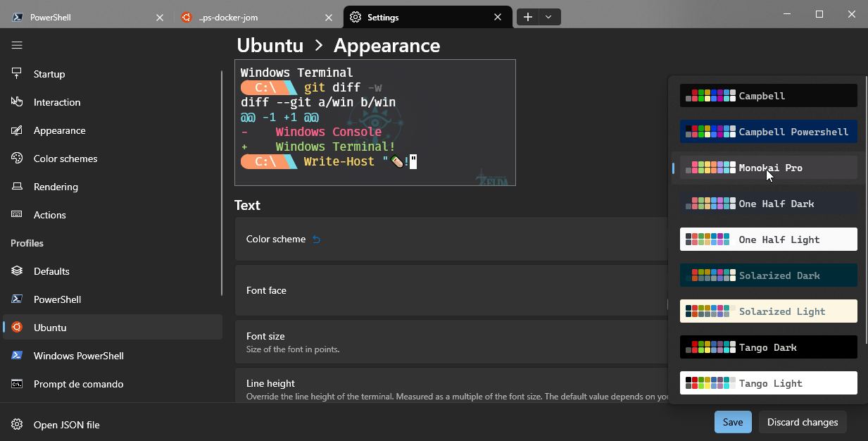The height and width of the screenshot is (441, 868).
Task: Click the sidebar navigation scrollbar
Action: 222,183
